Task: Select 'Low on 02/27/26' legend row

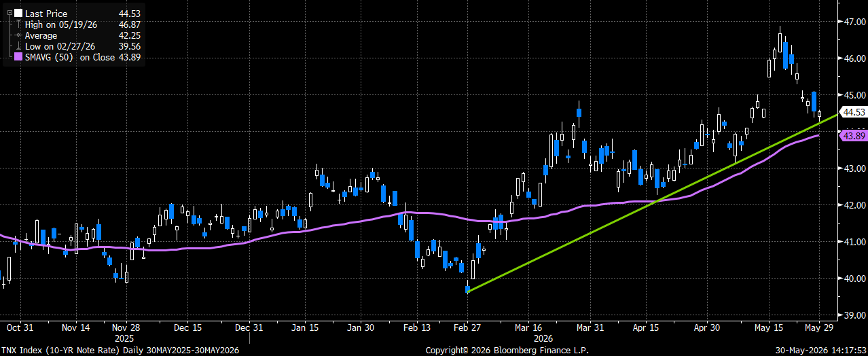Action: coord(60,46)
